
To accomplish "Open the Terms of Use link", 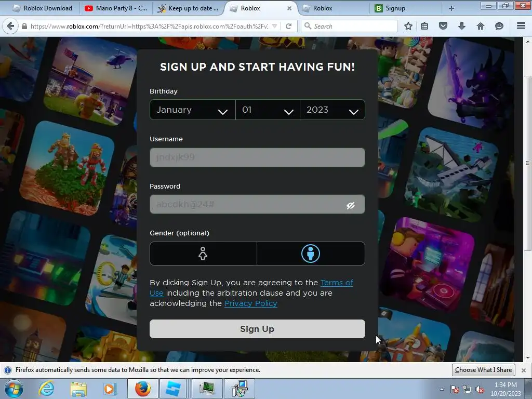I will click(x=337, y=283).
